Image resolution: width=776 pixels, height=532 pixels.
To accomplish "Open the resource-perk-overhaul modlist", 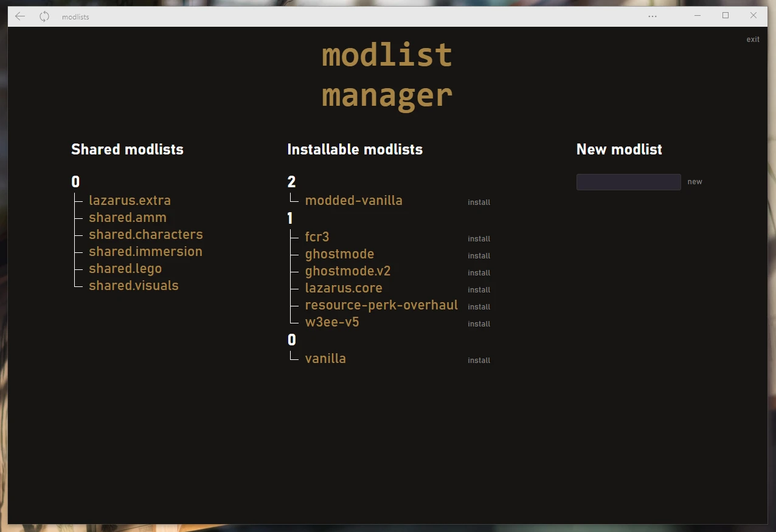I will point(381,305).
